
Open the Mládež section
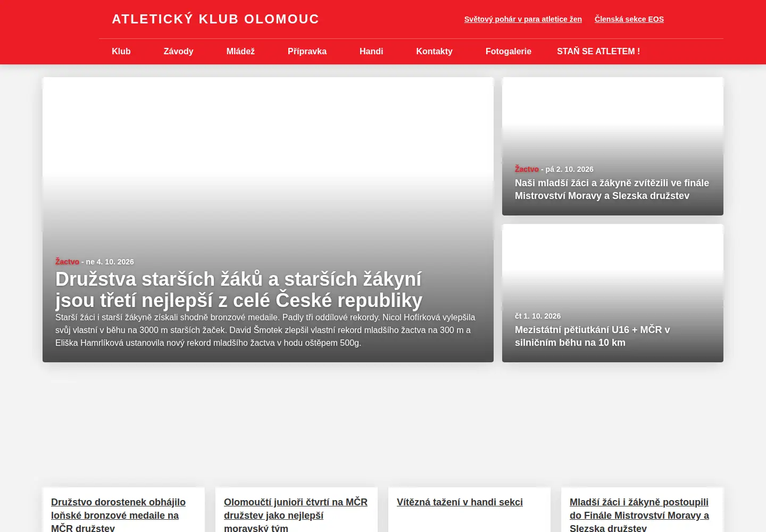point(240,52)
